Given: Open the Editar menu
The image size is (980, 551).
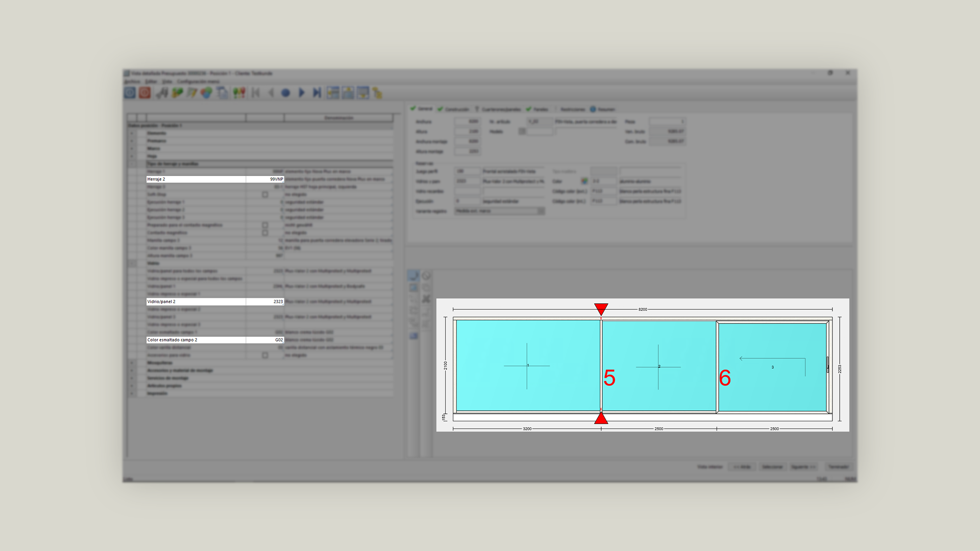Looking at the screenshot, I should coord(151,82).
